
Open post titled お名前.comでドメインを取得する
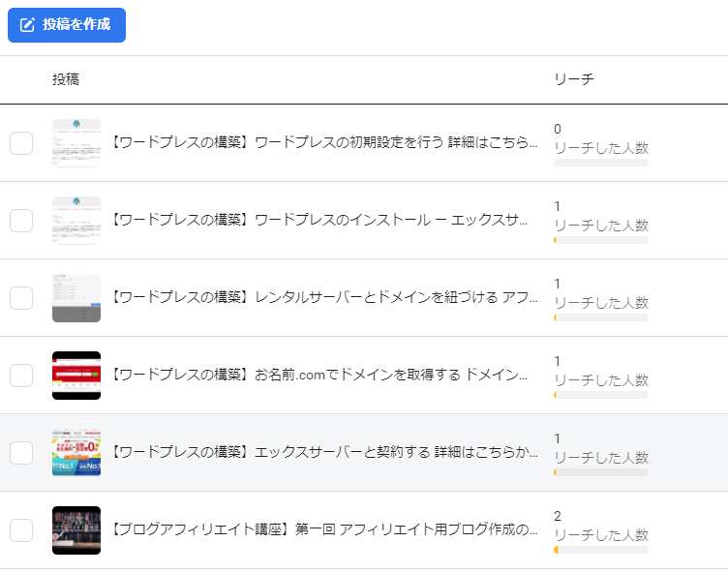(x=324, y=376)
